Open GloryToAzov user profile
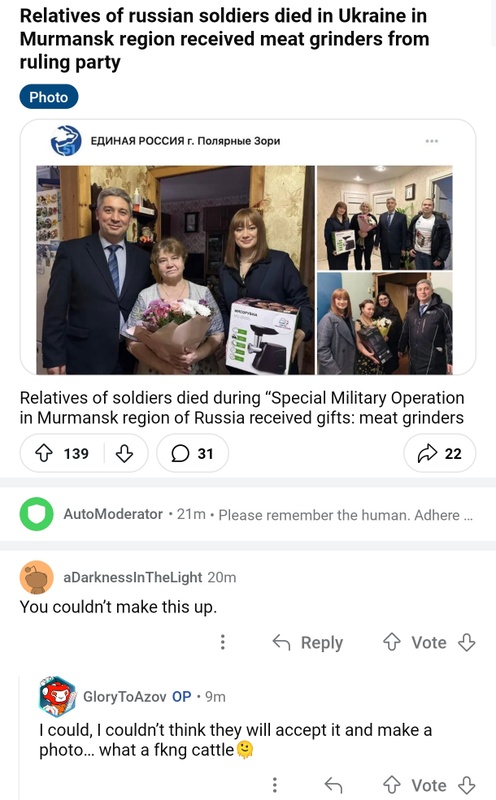 125,696
